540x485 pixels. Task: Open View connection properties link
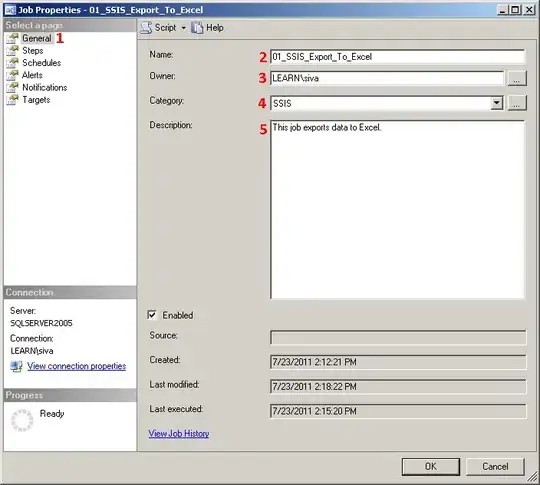(x=76, y=366)
